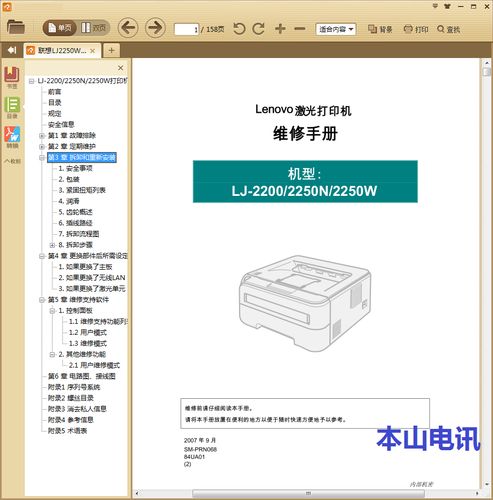Collapse 第4章 更换部件后所需设定 node
Viewport: 493px width, 500px height.
(x=42, y=256)
